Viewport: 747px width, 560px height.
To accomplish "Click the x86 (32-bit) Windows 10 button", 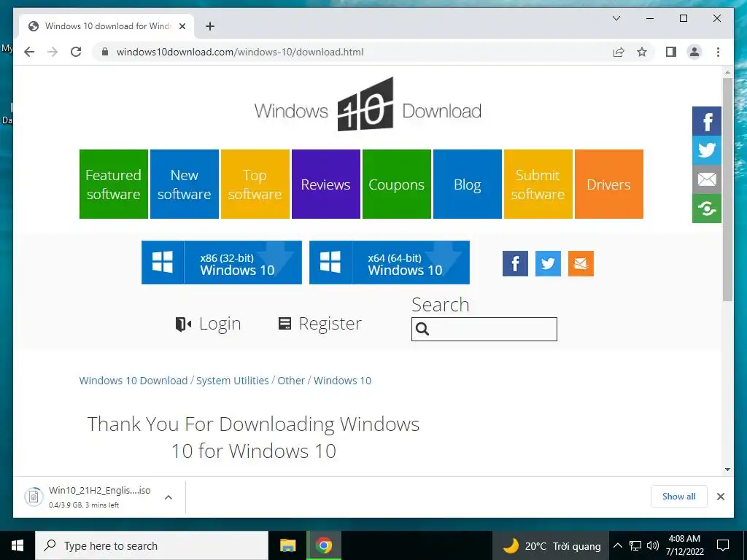I will click(222, 262).
